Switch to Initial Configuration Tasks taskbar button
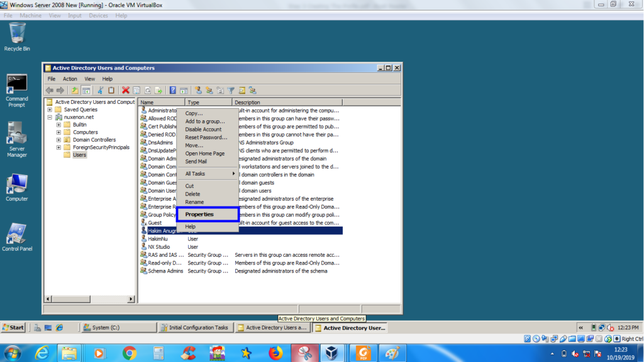 click(196, 327)
